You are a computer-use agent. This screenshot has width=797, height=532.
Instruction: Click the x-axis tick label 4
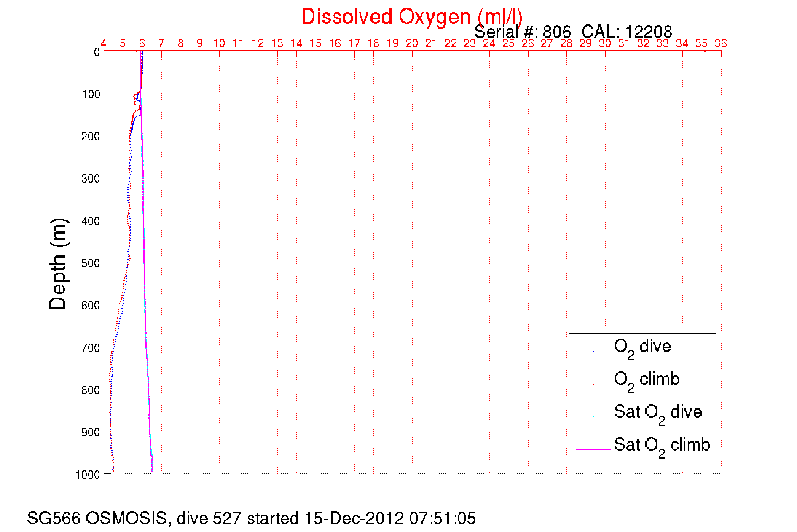[x=104, y=43]
